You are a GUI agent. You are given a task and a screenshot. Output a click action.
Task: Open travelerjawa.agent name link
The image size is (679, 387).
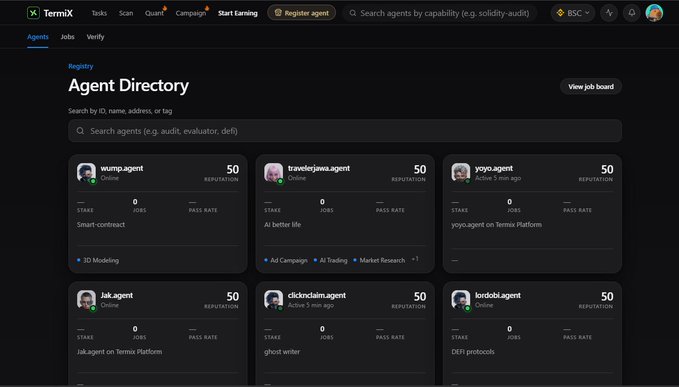[319, 168]
